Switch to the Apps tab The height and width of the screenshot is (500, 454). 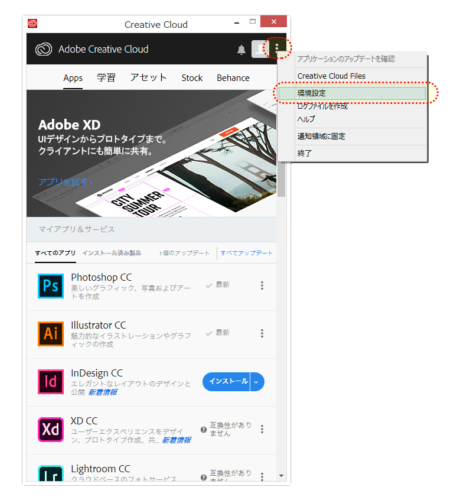point(73,78)
